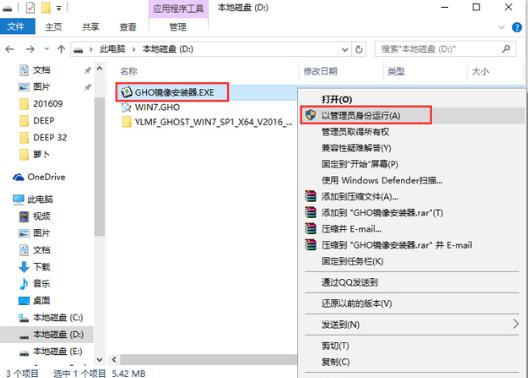
Task: Sort by the 类型 column header
Action: (396, 71)
